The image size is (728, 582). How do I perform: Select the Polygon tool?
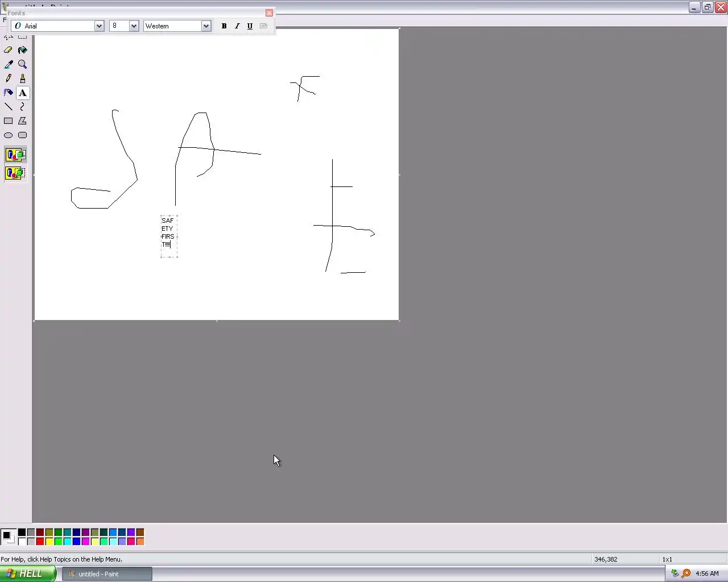[23, 121]
